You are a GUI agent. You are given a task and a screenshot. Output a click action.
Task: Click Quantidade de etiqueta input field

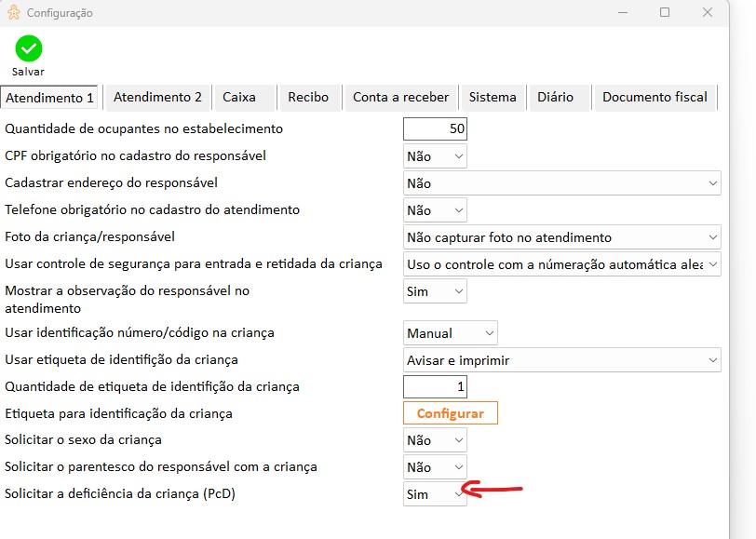tap(435, 386)
